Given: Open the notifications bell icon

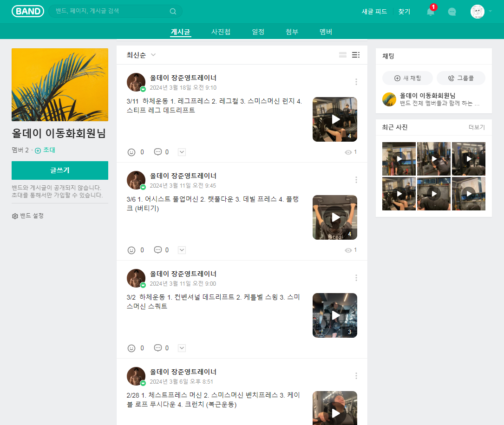Looking at the screenshot, I should 431,12.
